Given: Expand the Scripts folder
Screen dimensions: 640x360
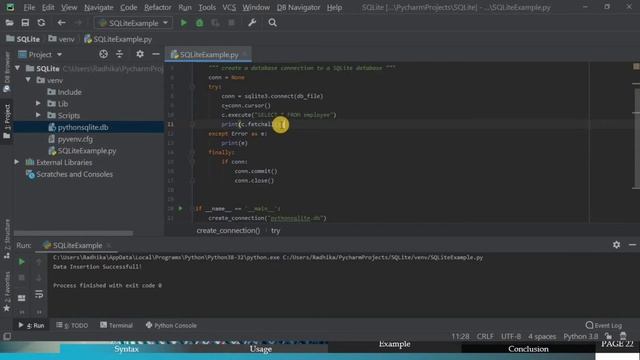Looking at the screenshot, I should [38, 116].
